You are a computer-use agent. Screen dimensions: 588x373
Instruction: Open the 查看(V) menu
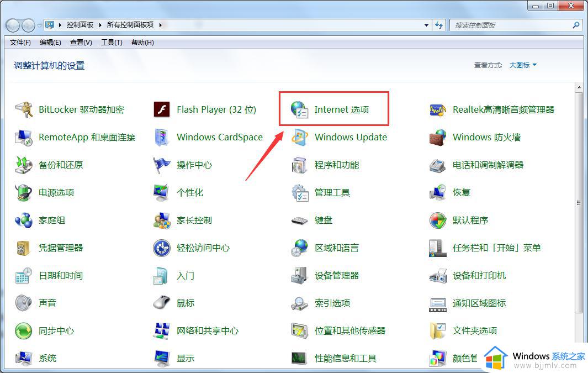(x=81, y=43)
